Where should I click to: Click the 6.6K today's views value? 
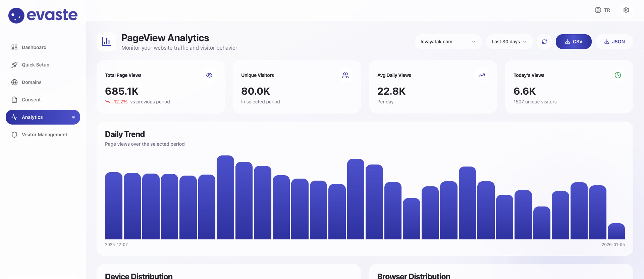525,91
